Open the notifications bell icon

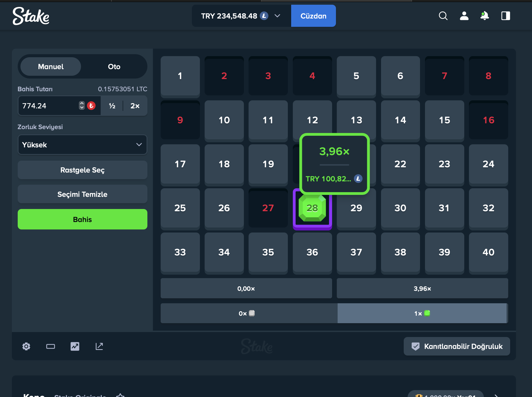coord(484,16)
